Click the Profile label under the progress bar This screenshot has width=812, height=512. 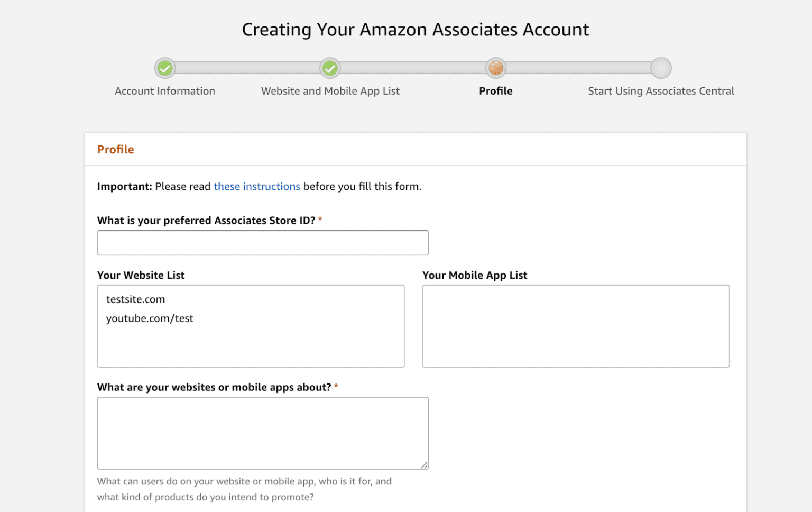pyautogui.click(x=495, y=90)
